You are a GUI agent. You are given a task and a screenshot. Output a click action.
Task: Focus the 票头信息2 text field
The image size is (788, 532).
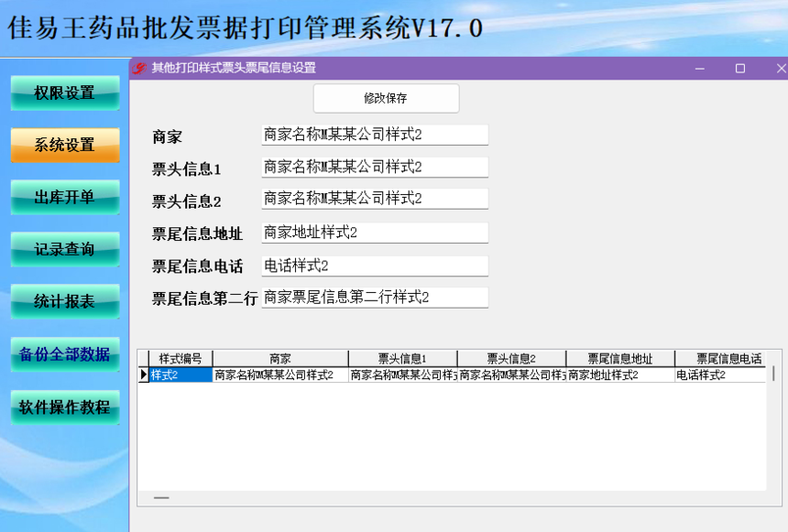[375, 199]
